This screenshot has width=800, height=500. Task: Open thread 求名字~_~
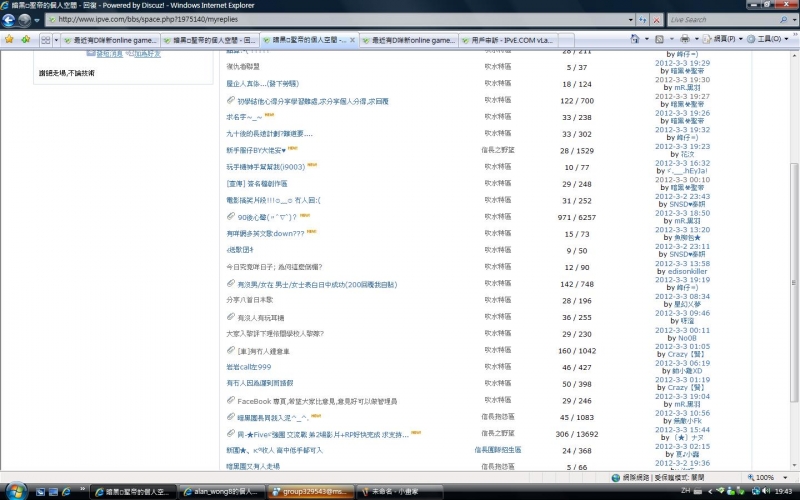[244, 117]
